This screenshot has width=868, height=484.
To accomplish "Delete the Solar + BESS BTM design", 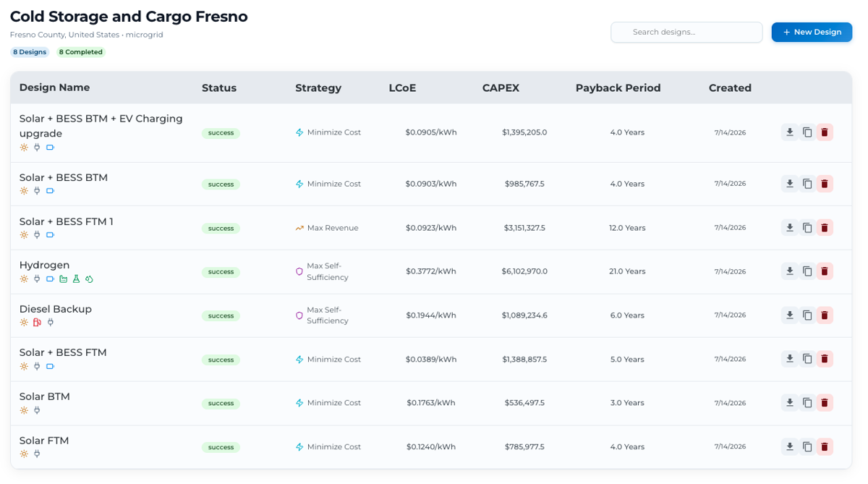I will (825, 184).
